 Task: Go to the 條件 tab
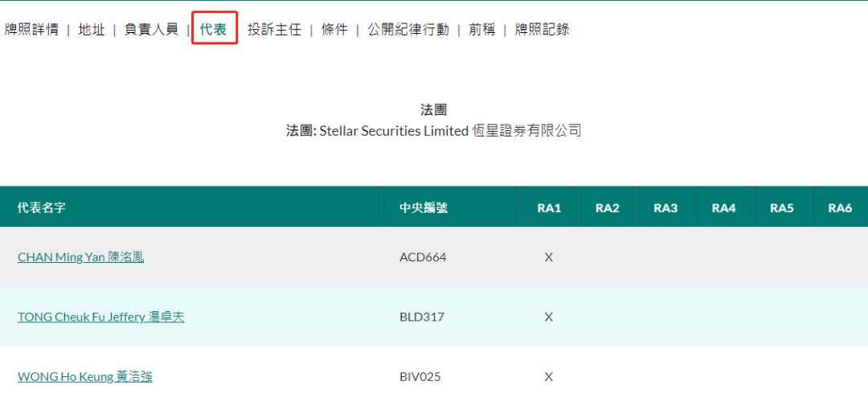click(x=334, y=30)
